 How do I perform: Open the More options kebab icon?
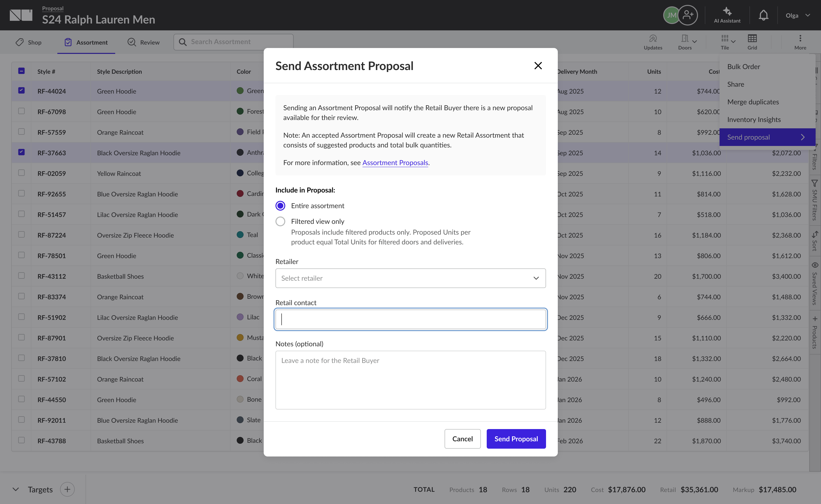(x=800, y=38)
